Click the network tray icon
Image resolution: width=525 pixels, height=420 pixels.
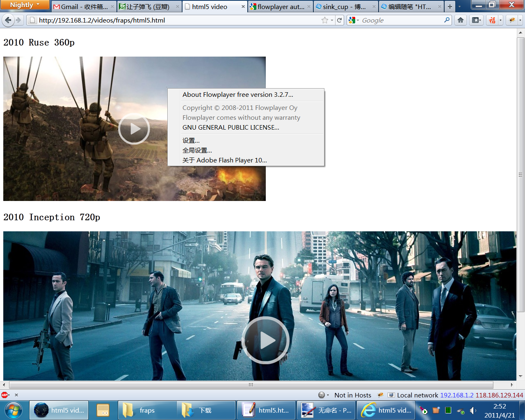[461, 411]
